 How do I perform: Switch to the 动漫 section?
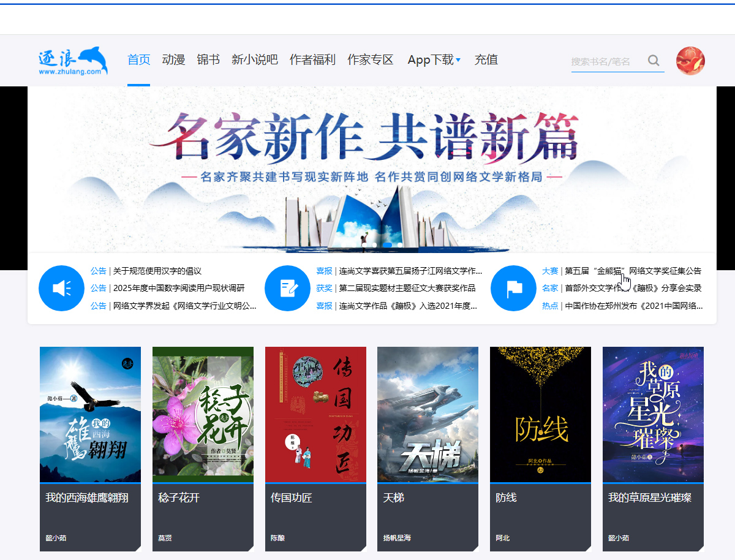pos(173,60)
